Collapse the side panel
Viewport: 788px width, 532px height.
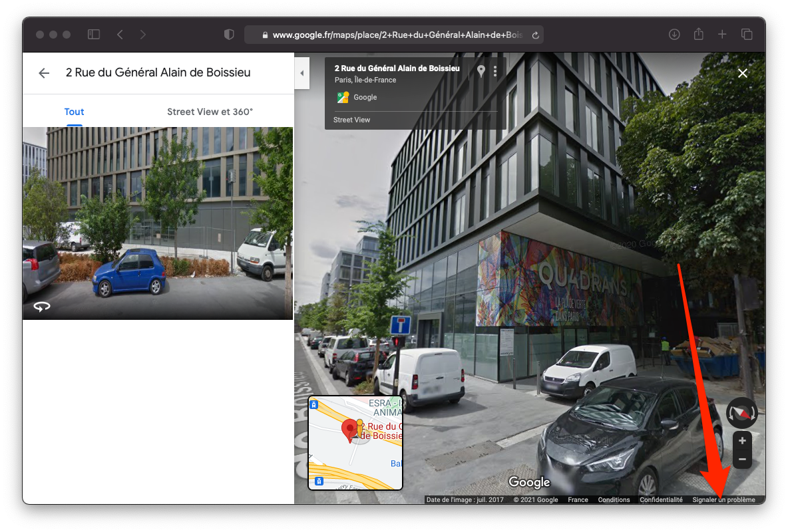[301, 73]
